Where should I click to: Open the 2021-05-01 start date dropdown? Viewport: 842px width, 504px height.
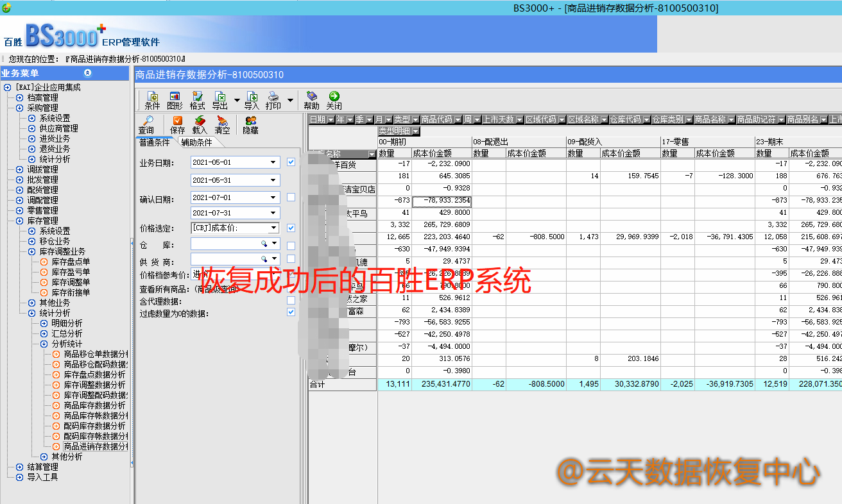click(273, 162)
